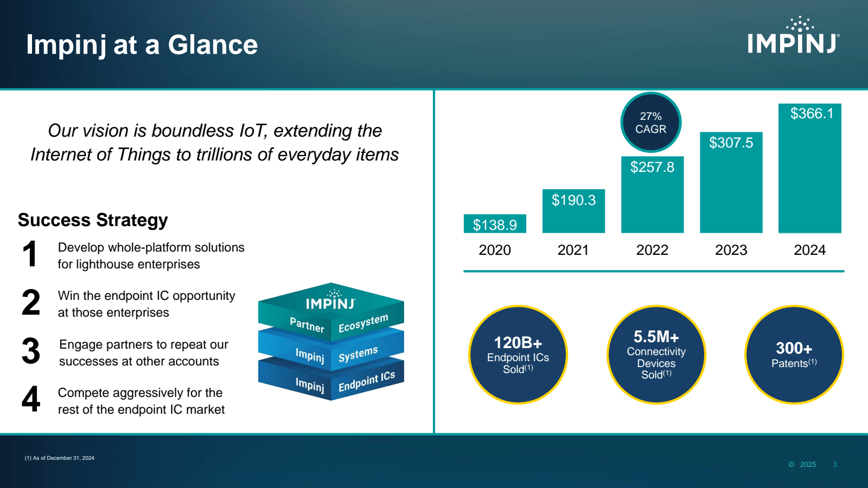Select the $190.3 bar for 2021
This screenshot has height=488, width=868.
pos(573,211)
